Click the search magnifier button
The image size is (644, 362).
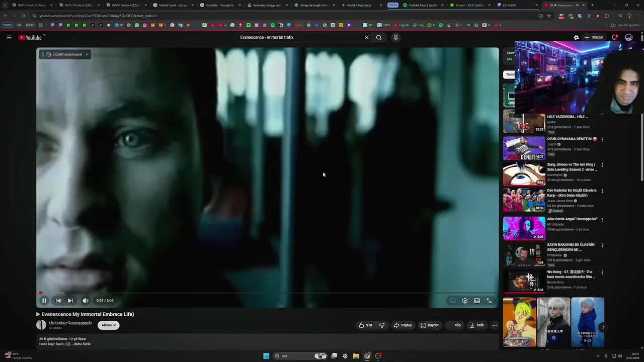379,37
